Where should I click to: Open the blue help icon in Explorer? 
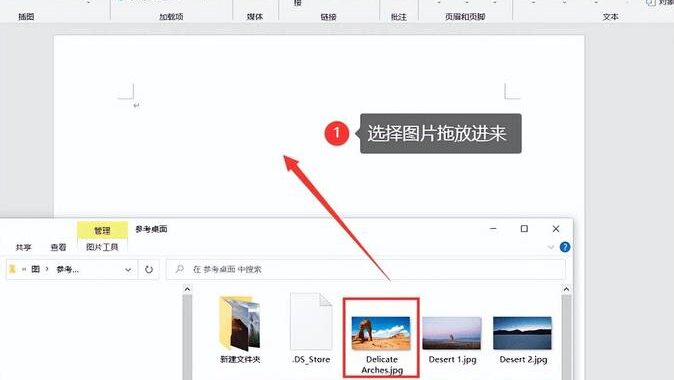[565, 247]
